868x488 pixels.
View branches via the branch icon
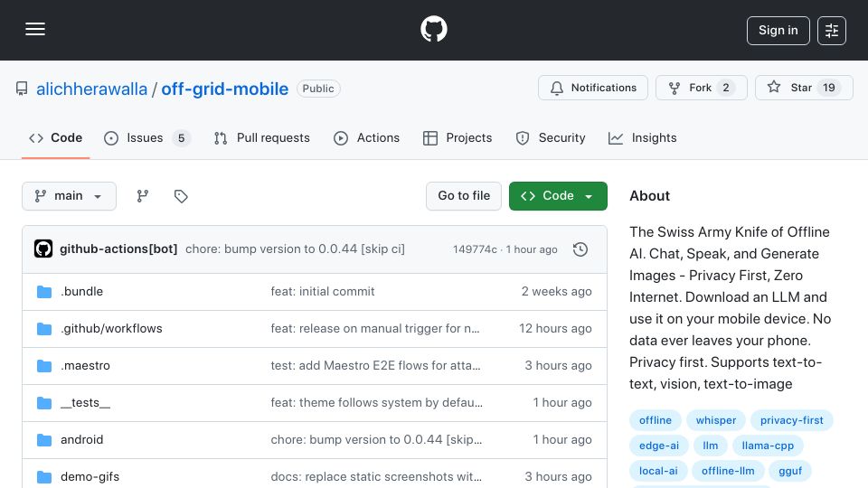[x=143, y=196]
